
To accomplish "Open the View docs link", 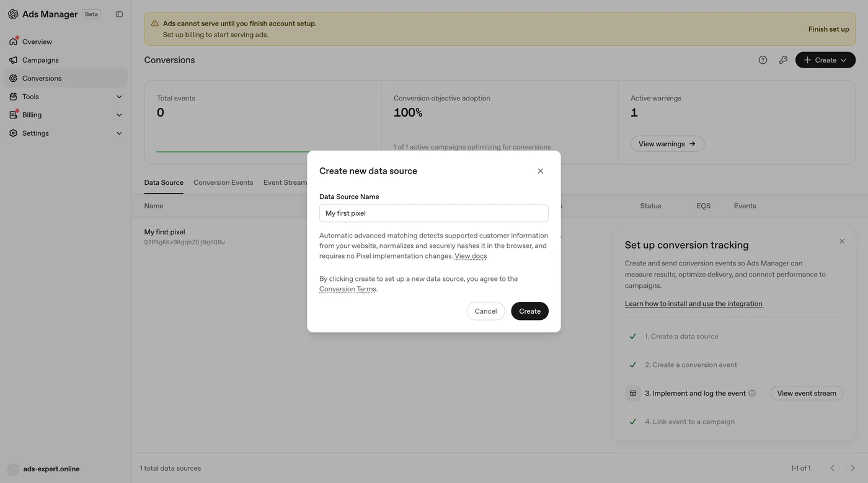I will click(x=471, y=256).
